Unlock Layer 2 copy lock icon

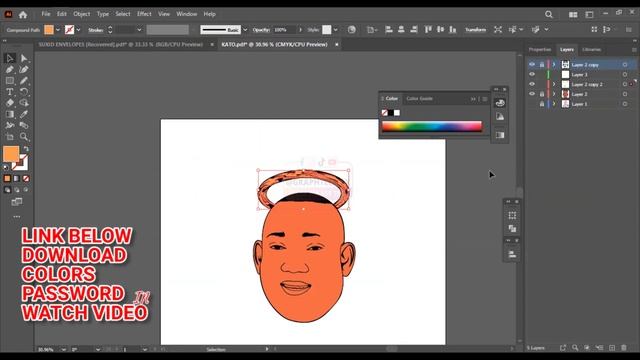tap(542, 64)
